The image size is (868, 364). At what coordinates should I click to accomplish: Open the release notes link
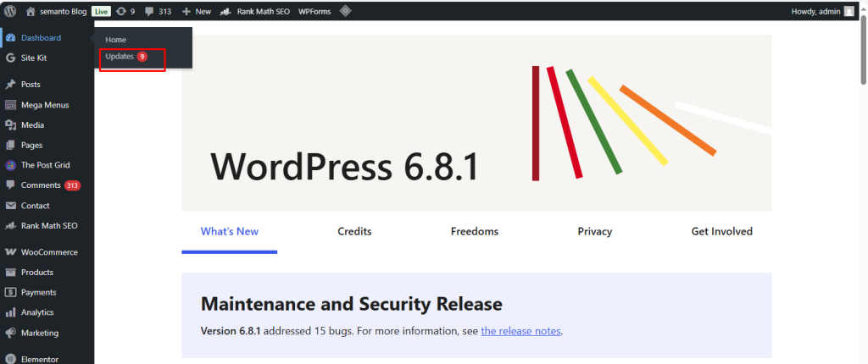(520, 331)
